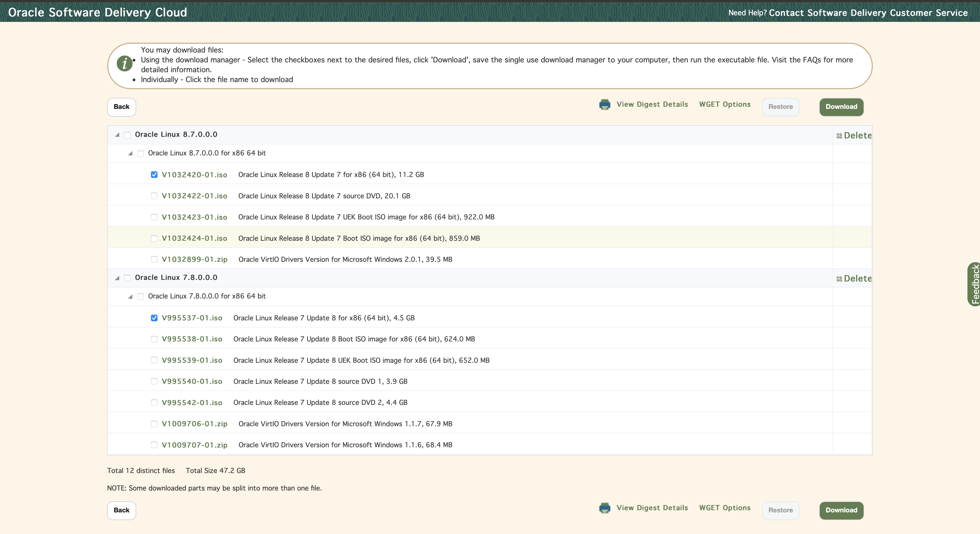980x534 pixels.
Task: Open the top WGET Options link
Action: tap(724, 104)
